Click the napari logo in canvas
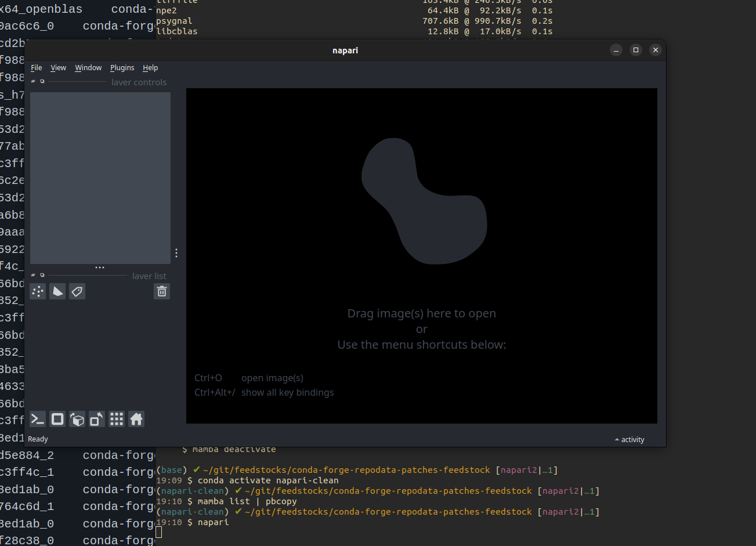Screen dimensions: 756x546 (x=424, y=201)
